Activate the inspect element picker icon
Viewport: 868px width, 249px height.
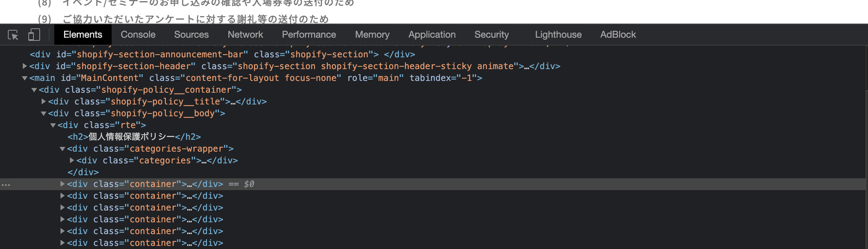13,35
